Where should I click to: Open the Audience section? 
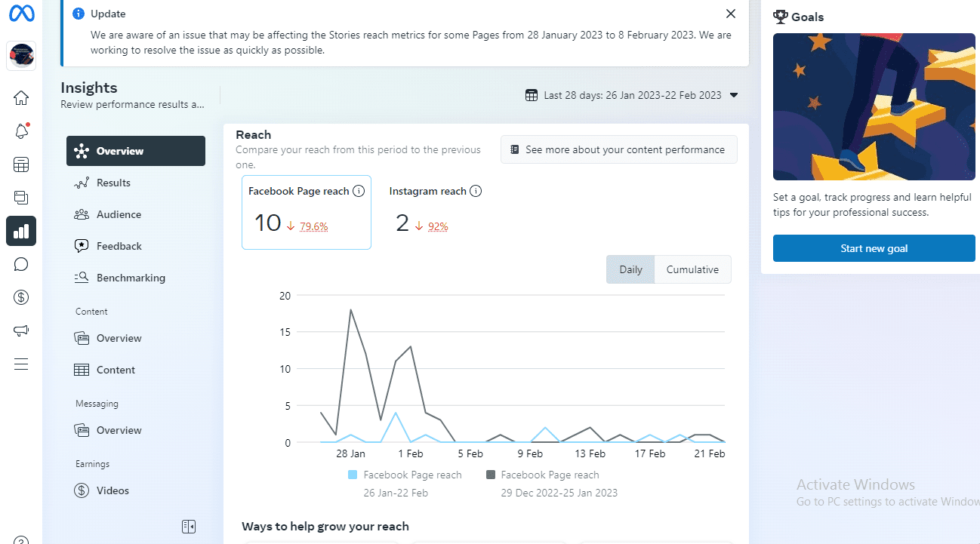136,214
